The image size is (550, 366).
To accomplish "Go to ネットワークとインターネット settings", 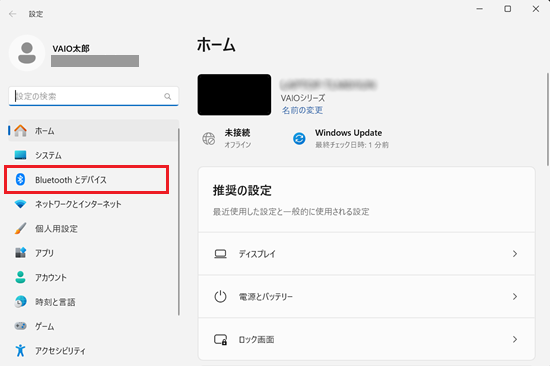I will coord(93,204).
